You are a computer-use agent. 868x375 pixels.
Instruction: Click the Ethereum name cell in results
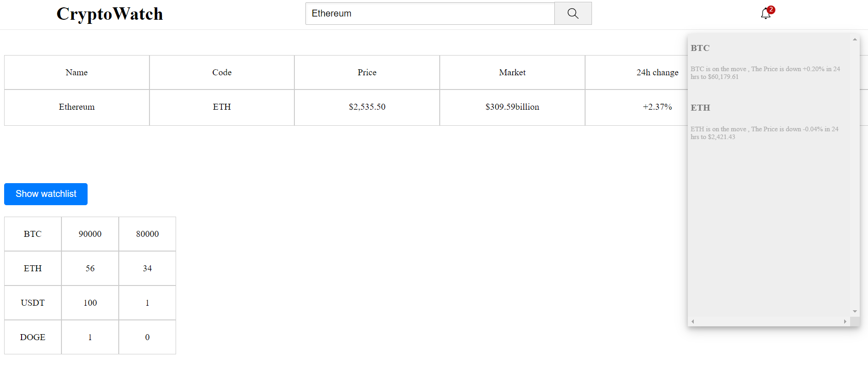pyautogui.click(x=77, y=107)
